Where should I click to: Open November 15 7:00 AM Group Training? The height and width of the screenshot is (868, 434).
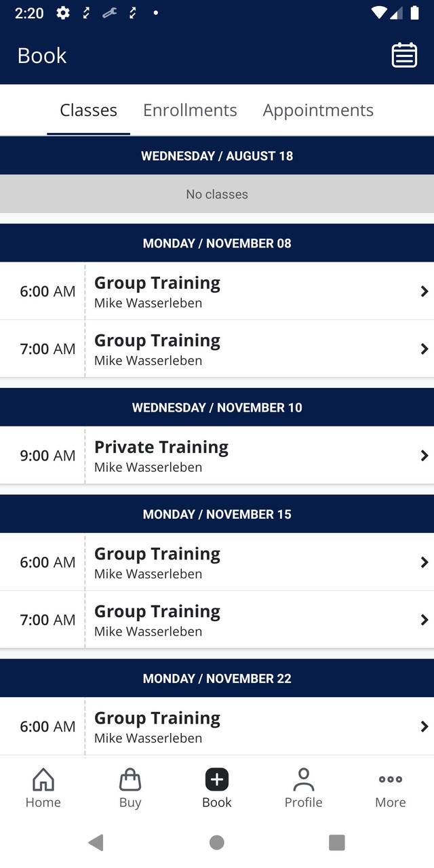(x=157, y=620)
